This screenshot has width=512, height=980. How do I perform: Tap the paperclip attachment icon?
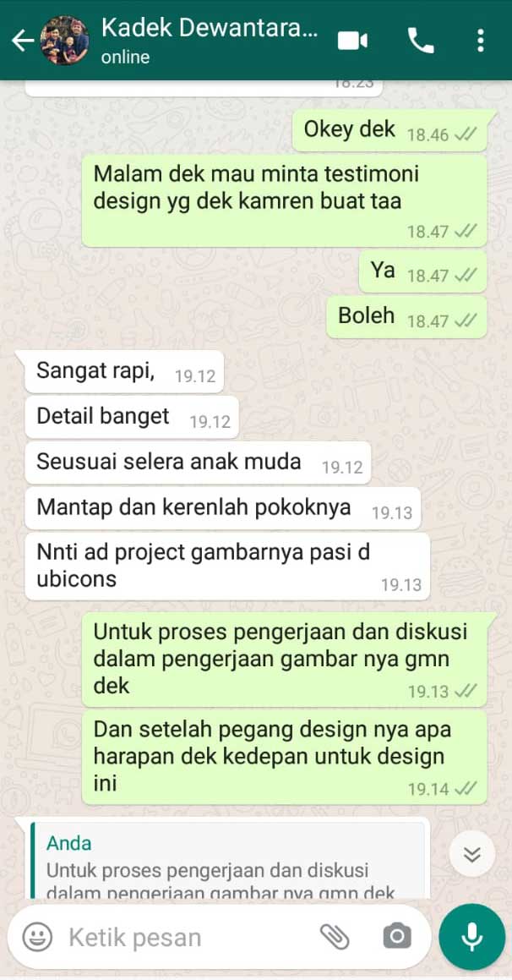[x=335, y=937]
